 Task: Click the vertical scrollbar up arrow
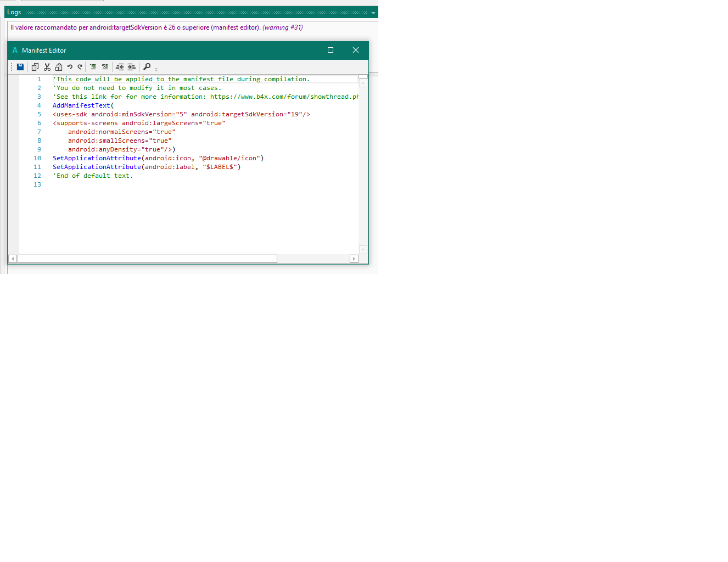(363, 83)
